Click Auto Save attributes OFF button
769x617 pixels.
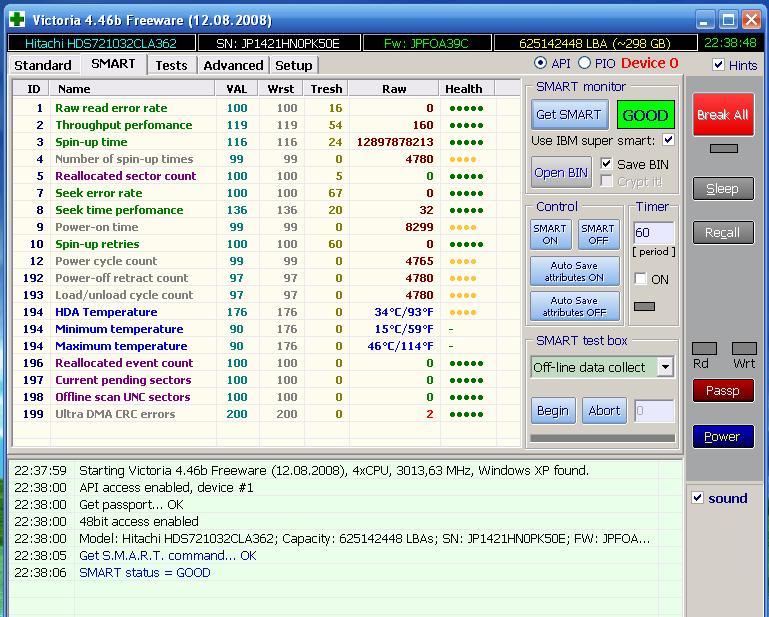pos(574,307)
